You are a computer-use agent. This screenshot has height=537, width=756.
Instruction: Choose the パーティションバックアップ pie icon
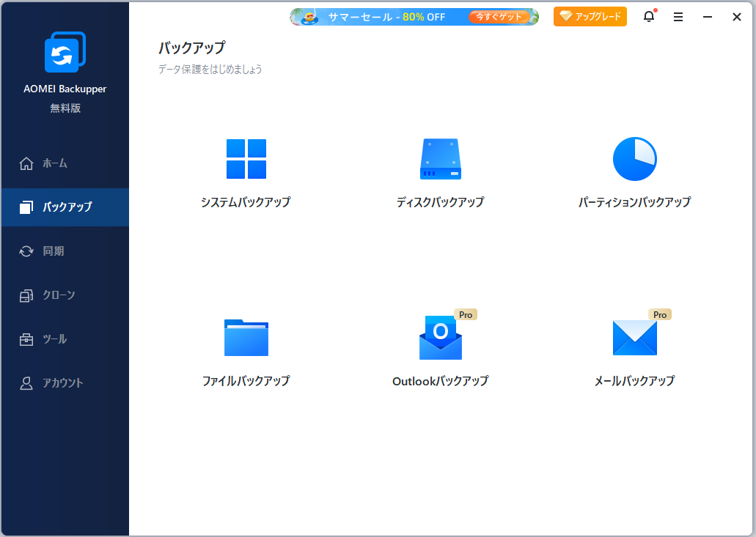click(634, 159)
